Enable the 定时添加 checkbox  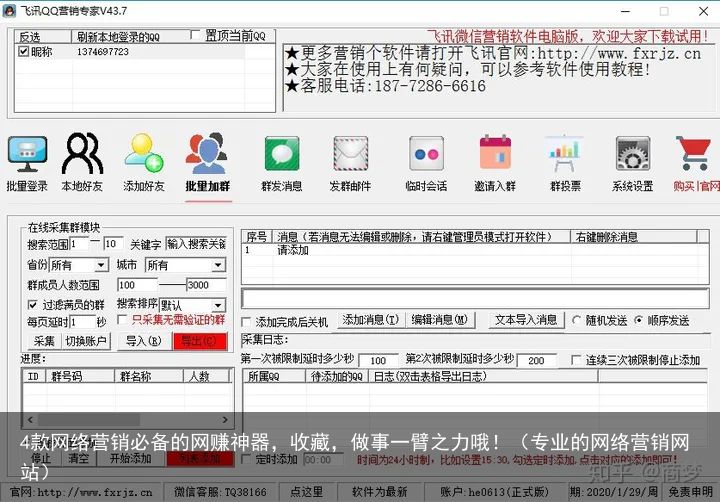click(246, 459)
